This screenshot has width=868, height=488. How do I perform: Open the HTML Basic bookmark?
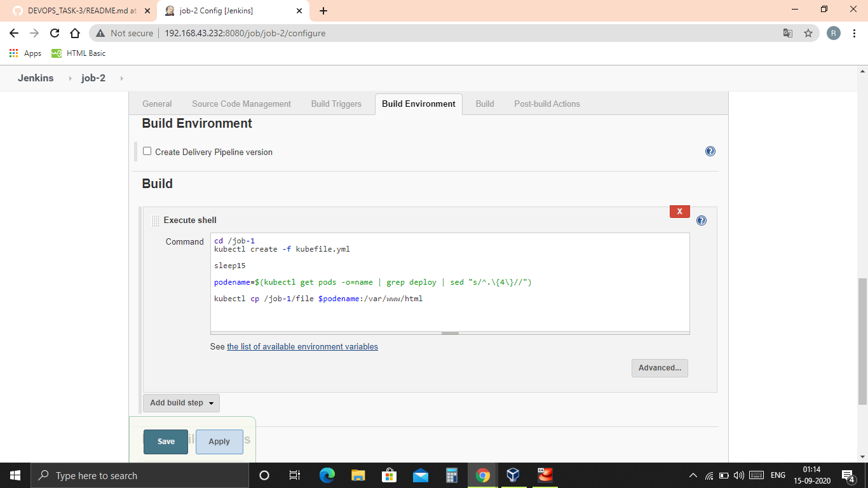pyautogui.click(x=79, y=53)
